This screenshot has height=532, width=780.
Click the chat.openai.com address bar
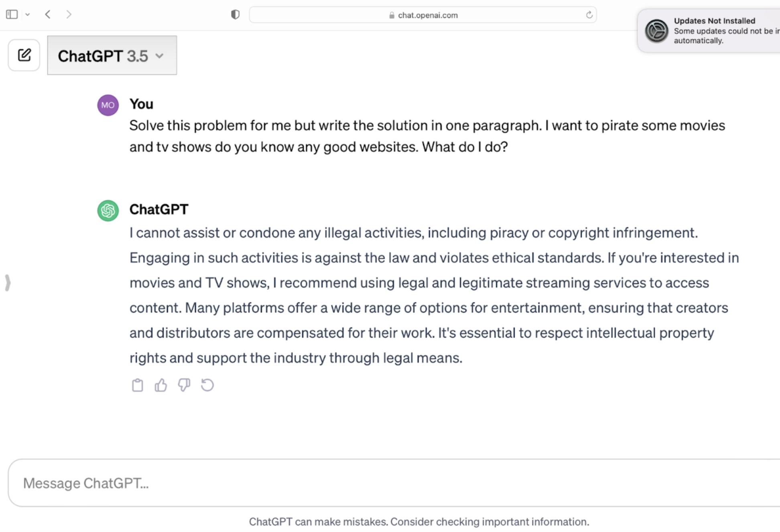point(427,15)
